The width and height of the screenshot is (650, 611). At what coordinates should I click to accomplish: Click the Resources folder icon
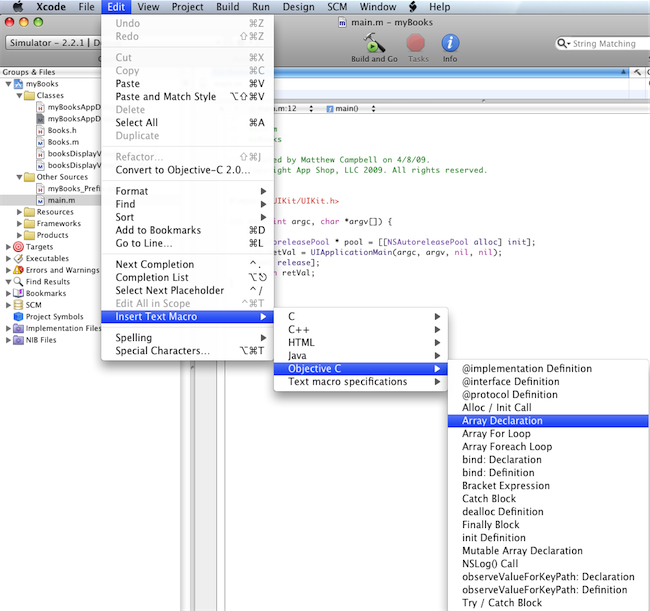point(29,212)
